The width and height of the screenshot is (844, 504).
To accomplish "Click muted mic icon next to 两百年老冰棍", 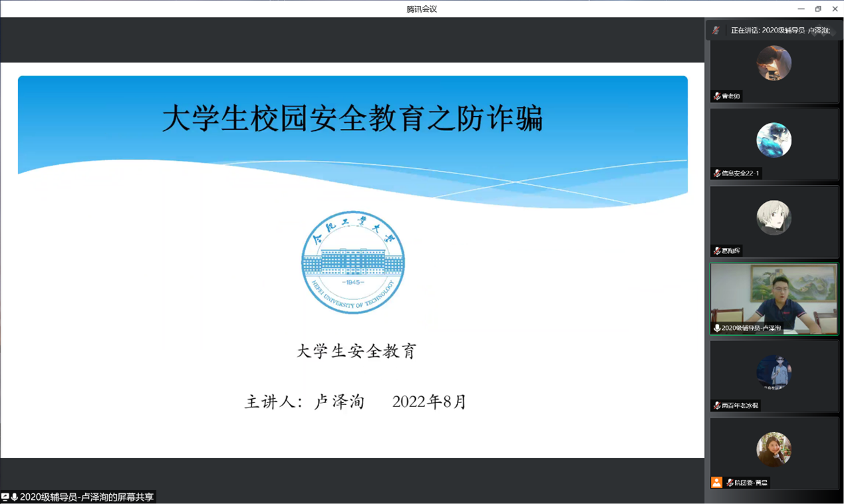I will coord(717,406).
